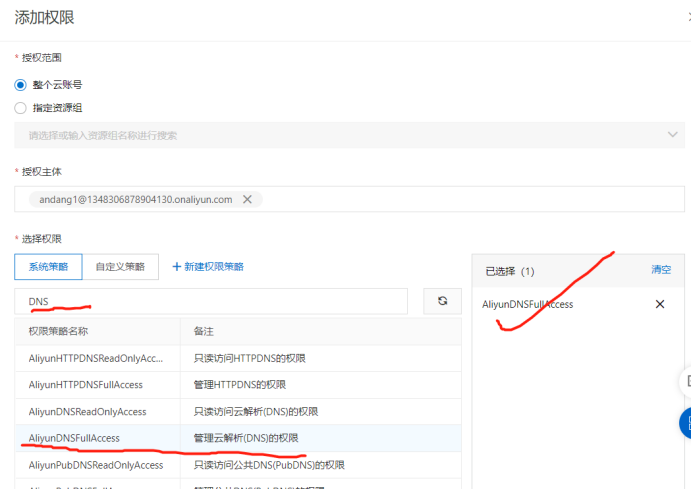The height and width of the screenshot is (489, 692).
Task: Select the 指定资源组 radio option
Action: click(20, 108)
